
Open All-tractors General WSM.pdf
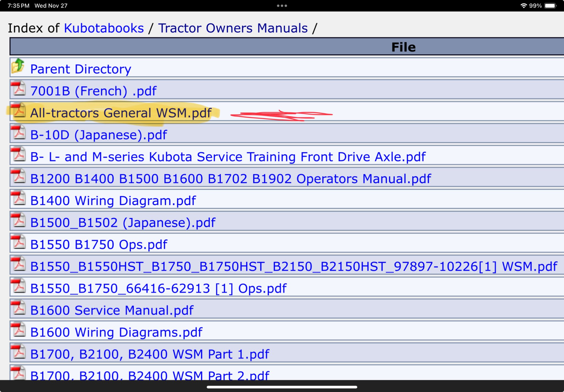tap(121, 113)
